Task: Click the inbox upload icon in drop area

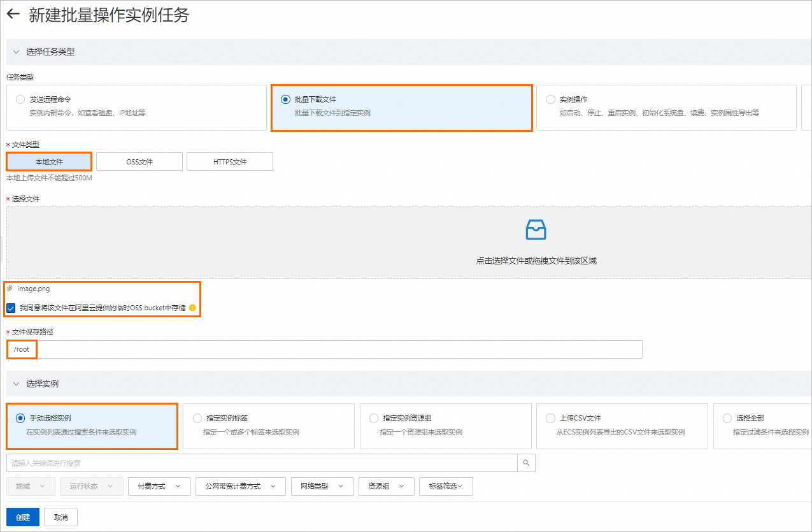Action: tap(536, 229)
